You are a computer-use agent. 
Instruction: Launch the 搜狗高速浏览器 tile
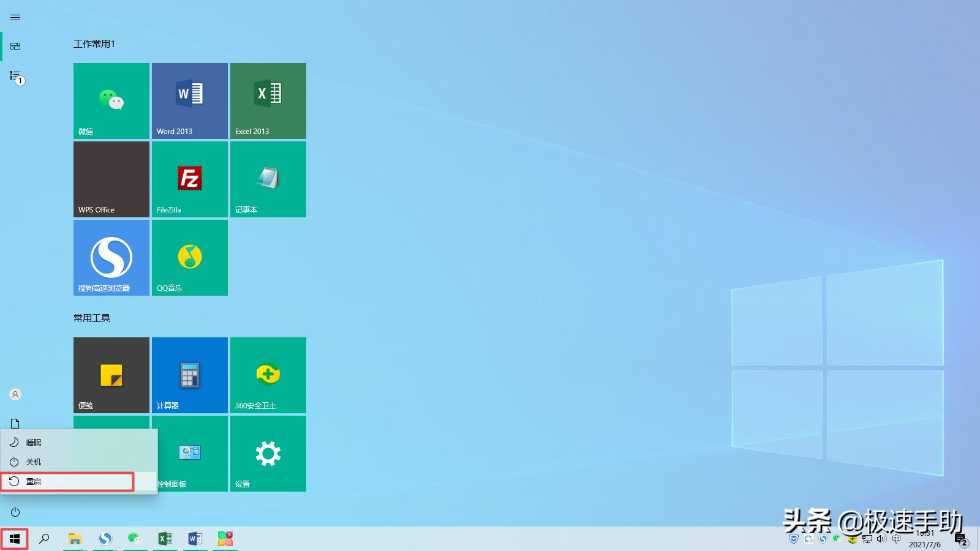(111, 258)
